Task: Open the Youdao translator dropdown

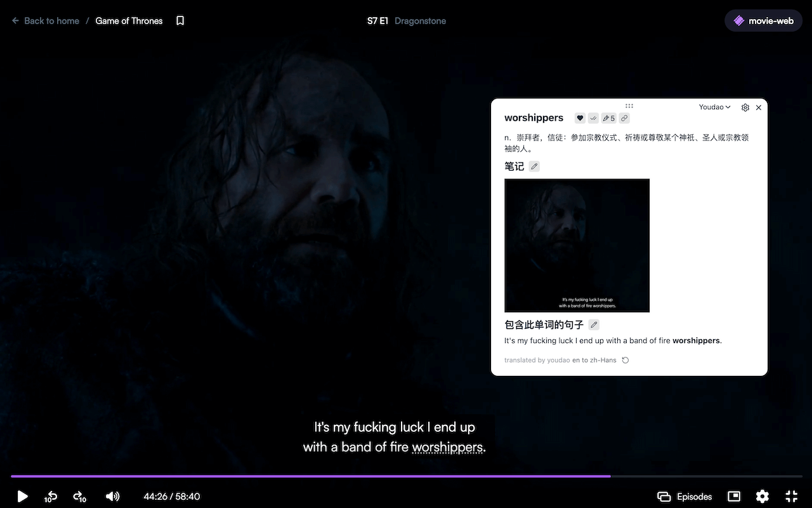Action: [714, 107]
